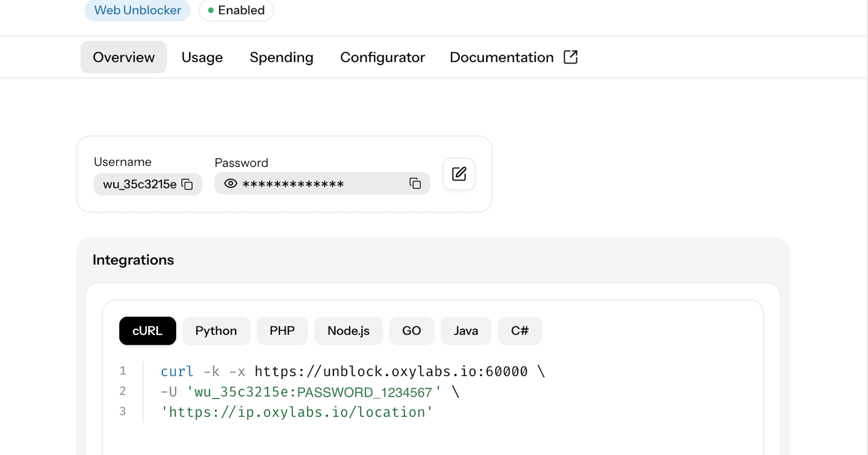The width and height of the screenshot is (868, 455).
Task: Switch to the Overview tab
Action: pyautogui.click(x=124, y=57)
